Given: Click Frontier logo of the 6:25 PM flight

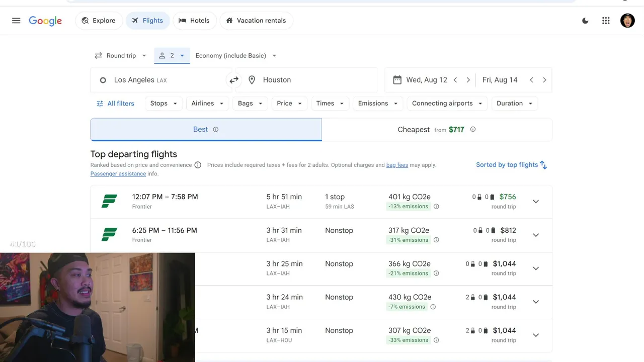Looking at the screenshot, I should [109, 235].
